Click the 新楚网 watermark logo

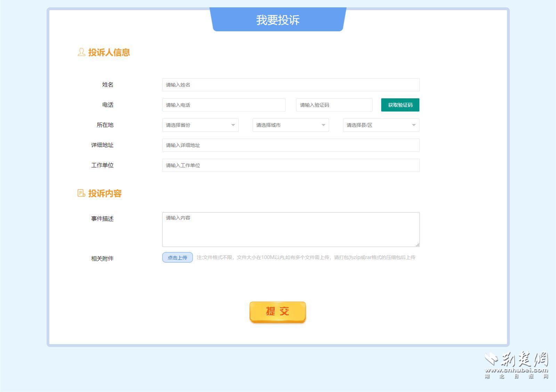(516, 365)
